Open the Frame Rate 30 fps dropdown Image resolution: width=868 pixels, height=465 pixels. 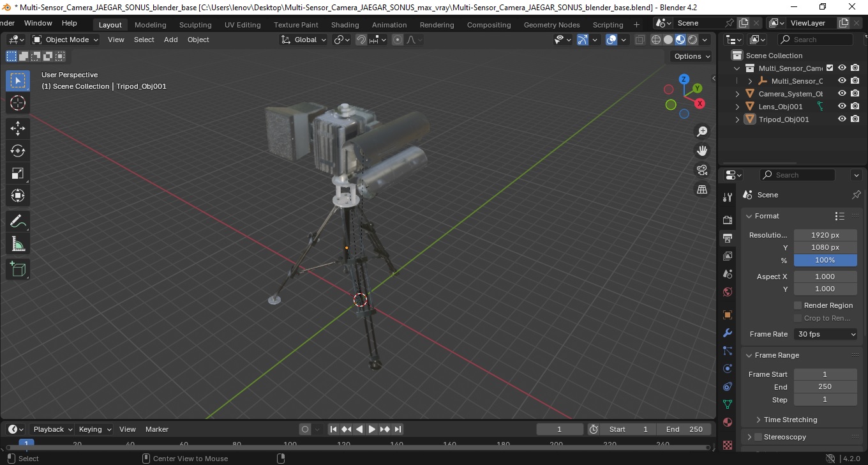click(825, 334)
